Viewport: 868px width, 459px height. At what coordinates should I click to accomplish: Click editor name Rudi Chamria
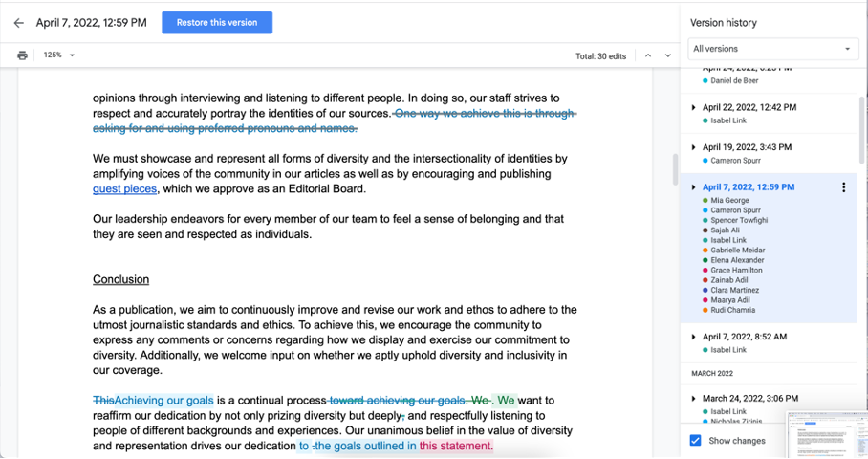(733, 310)
